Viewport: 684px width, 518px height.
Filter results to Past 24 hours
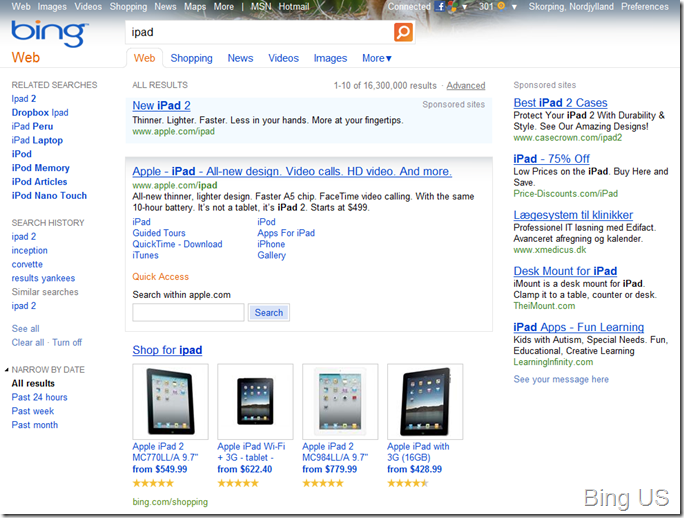39,397
